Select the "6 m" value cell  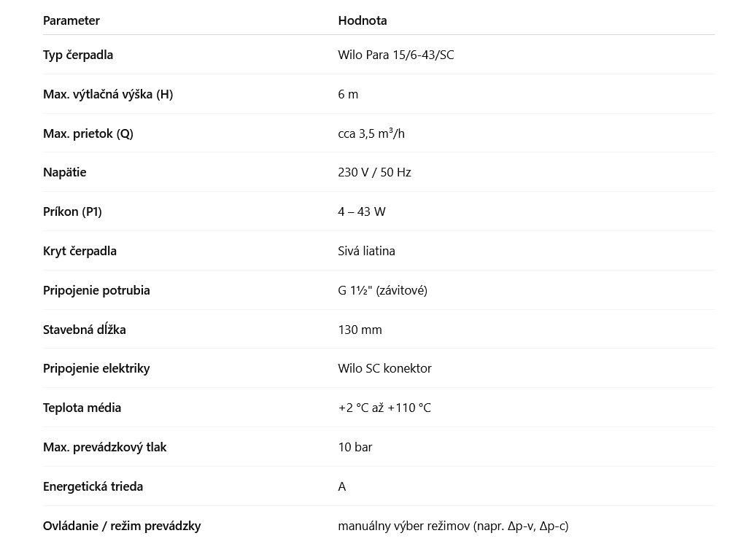[348, 94]
